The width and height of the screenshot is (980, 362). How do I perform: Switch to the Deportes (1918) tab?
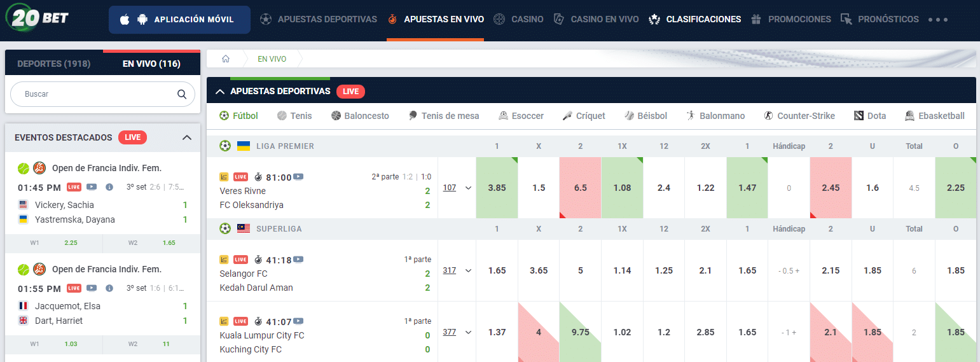[x=54, y=64]
